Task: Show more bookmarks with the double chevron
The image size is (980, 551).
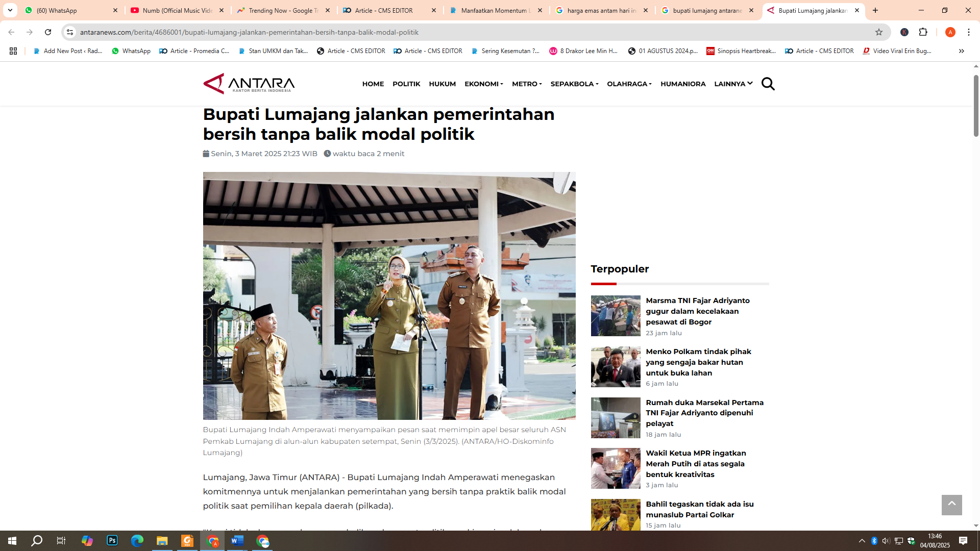Action: click(x=961, y=51)
